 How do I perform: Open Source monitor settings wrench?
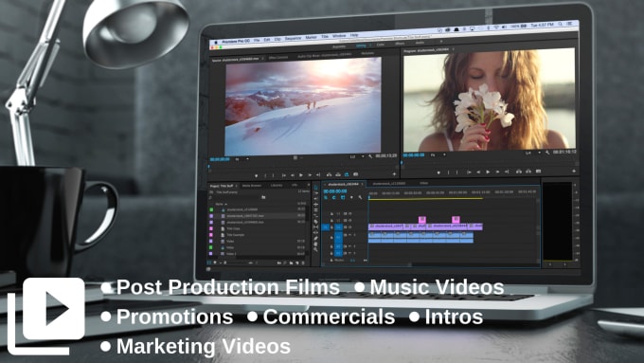370,156
